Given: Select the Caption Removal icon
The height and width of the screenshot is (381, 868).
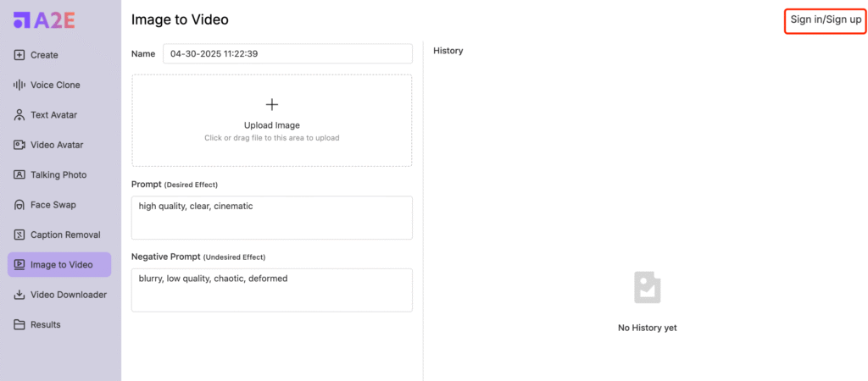Looking at the screenshot, I should point(19,235).
